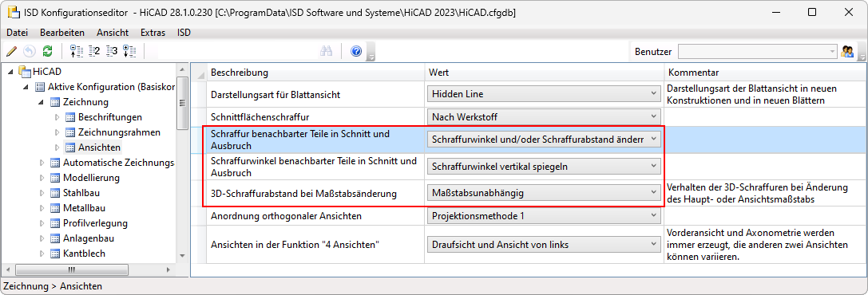The width and height of the screenshot is (868, 295).
Task: Click 'Zeichnung > Ansichten' status bar text
Action: [53, 286]
